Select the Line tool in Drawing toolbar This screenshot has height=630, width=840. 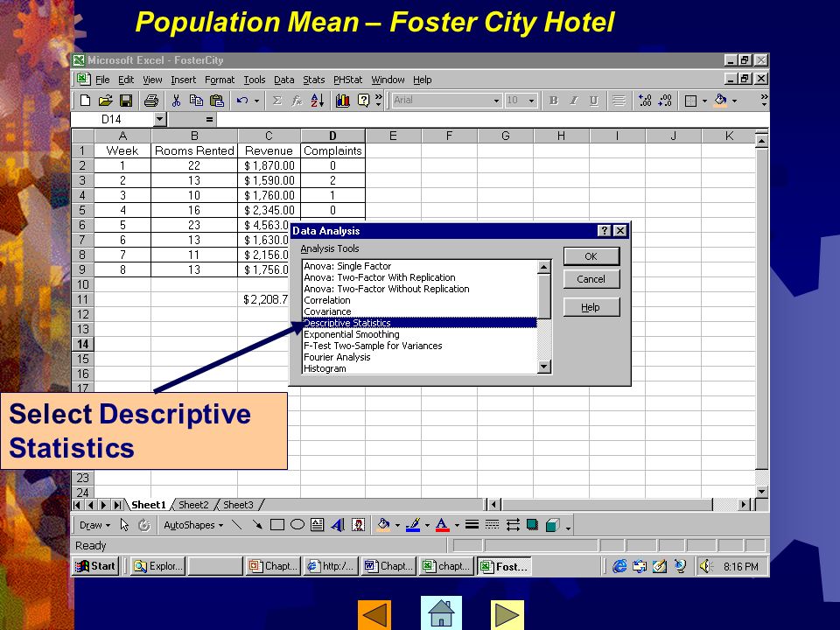pos(237,525)
